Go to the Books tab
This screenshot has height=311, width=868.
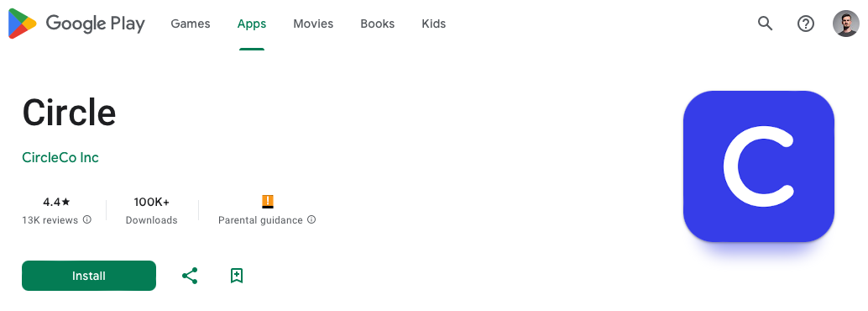point(378,24)
